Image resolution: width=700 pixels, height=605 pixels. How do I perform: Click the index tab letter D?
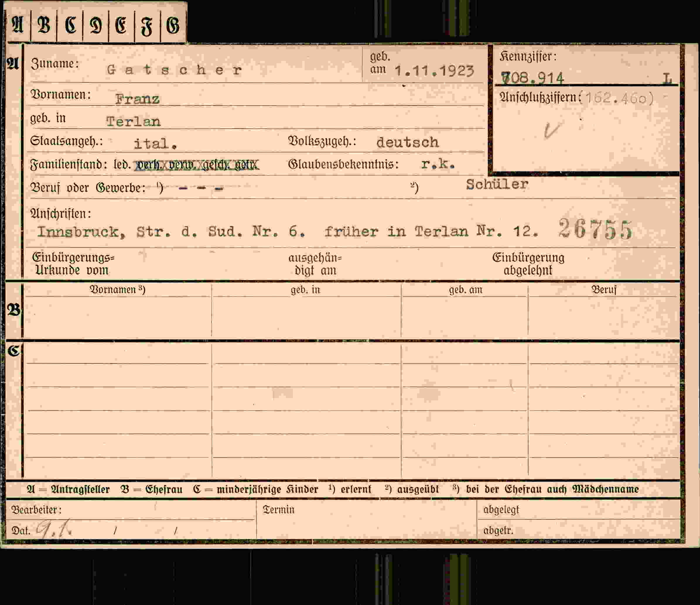[x=95, y=25]
